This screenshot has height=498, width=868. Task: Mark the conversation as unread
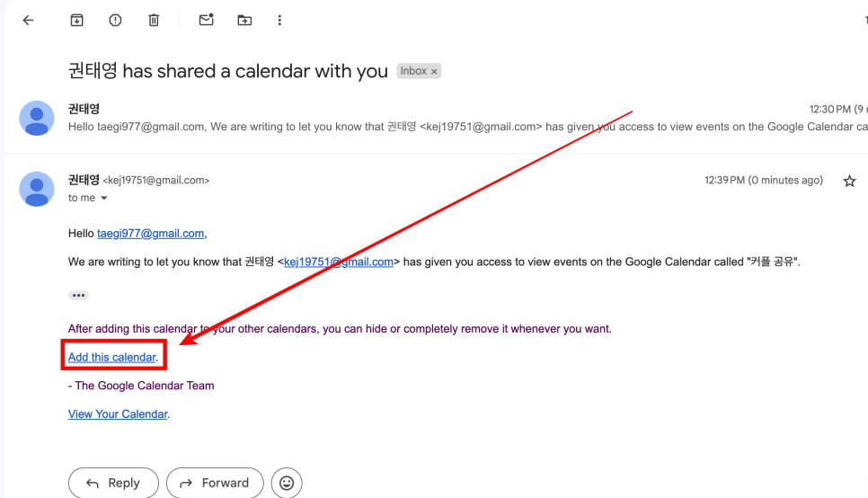[206, 20]
